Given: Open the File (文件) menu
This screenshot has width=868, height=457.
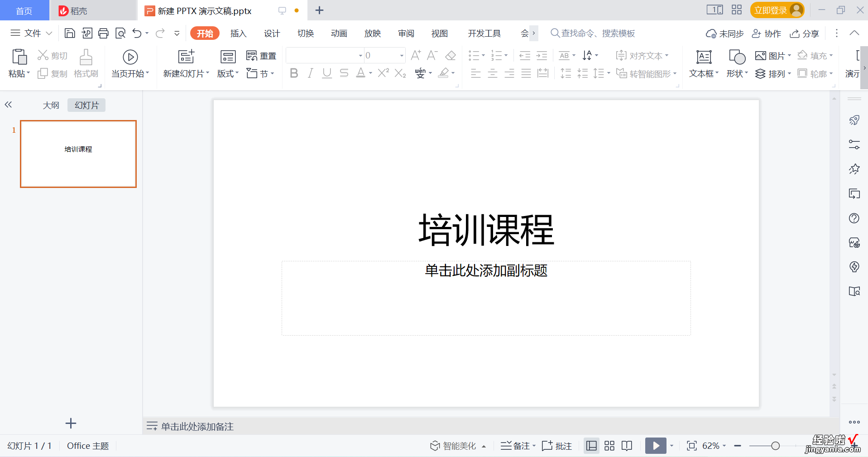Looking at the screenshot, I should (x=31, y=33).
